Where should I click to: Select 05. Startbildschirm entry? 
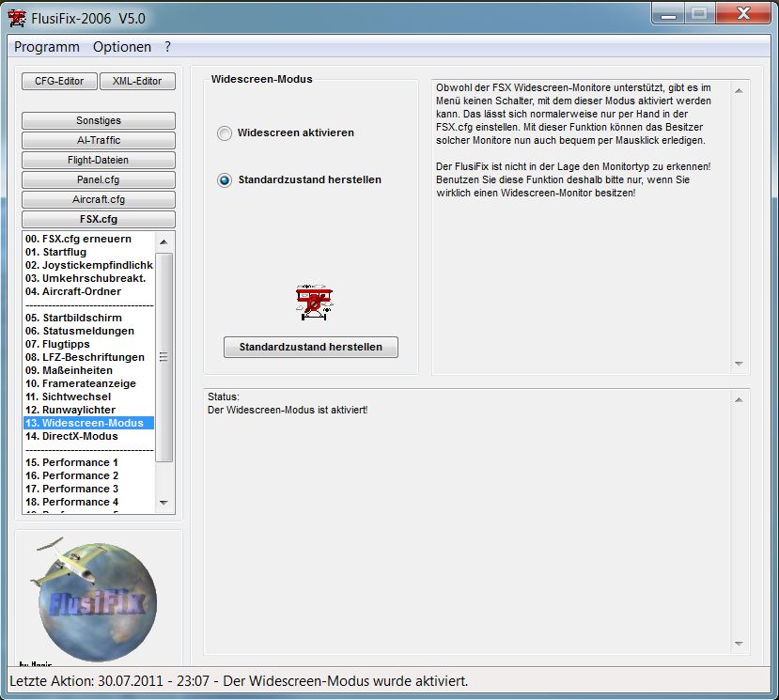pyautogui.click(x=89, y=318)
